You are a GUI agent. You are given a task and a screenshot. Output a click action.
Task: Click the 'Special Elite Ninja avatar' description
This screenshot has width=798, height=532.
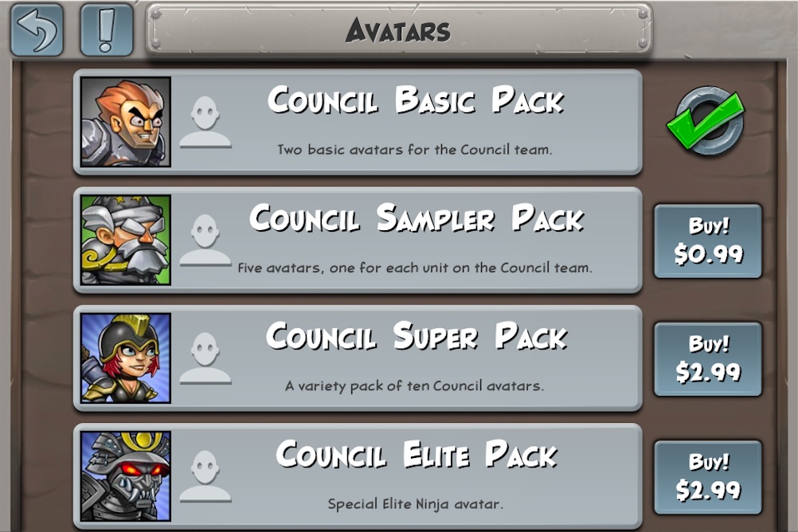pyautogui.click(x=415, y=504)
